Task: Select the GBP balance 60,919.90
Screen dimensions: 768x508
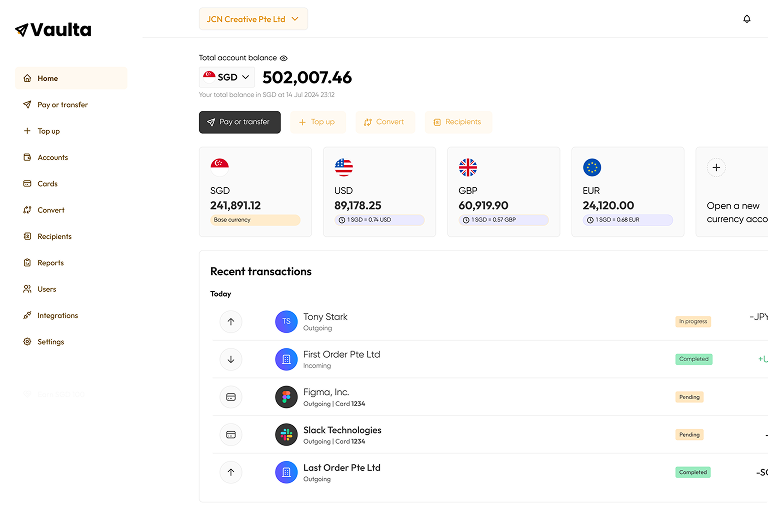Action: (x=483, y=206)
